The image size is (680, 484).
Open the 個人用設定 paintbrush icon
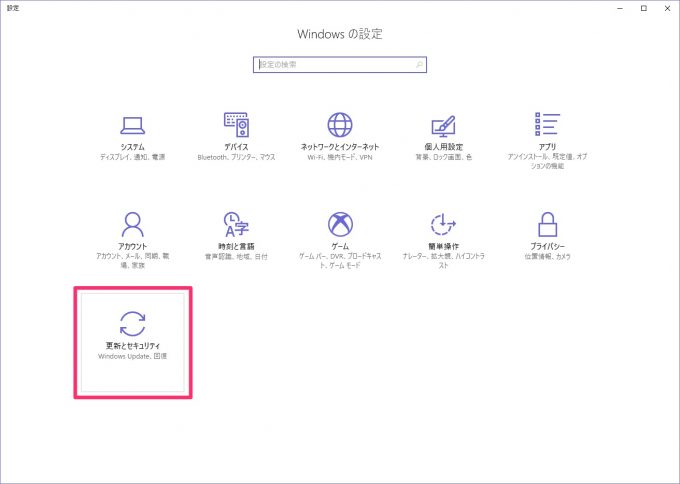443,126
